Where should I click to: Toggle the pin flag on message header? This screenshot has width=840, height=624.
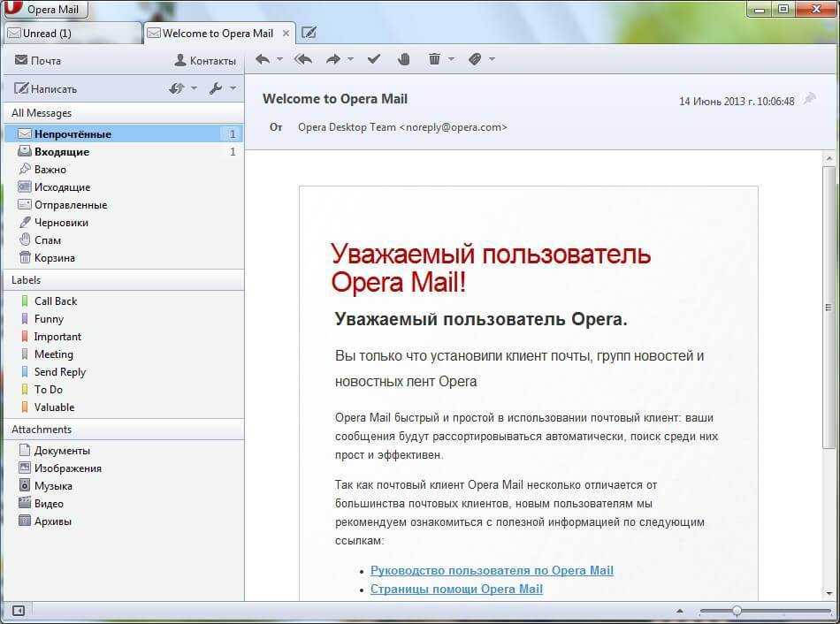810,99
